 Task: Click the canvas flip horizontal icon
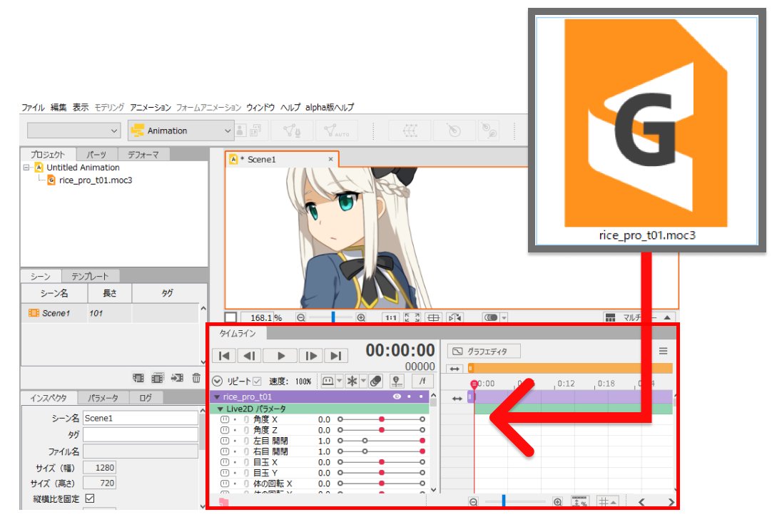pyautogui.click(x=455, y=318)
